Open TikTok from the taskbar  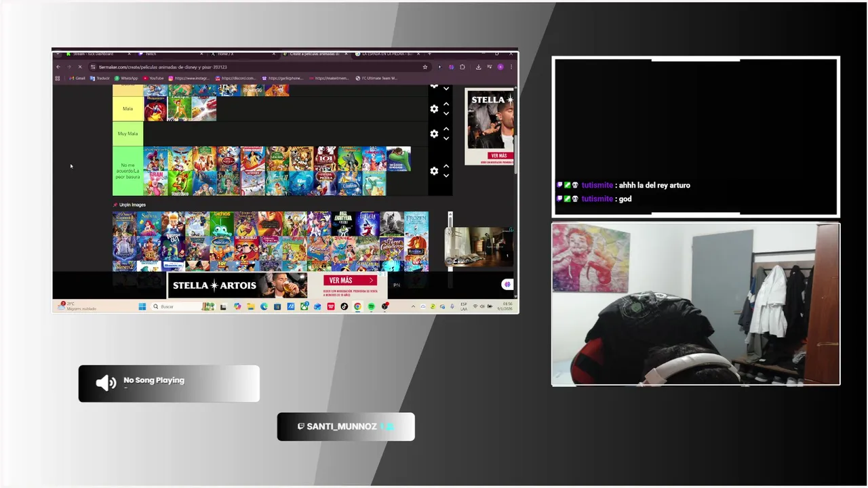pos(344,306)
